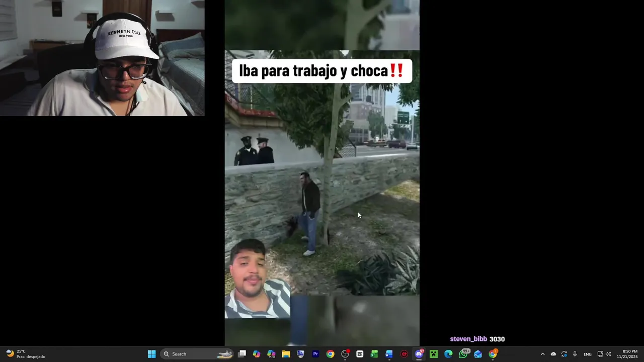Switch to OBS Studio in the taskbar
The height and width of the screenshot is (362, 644).
(x=345, y=354)
